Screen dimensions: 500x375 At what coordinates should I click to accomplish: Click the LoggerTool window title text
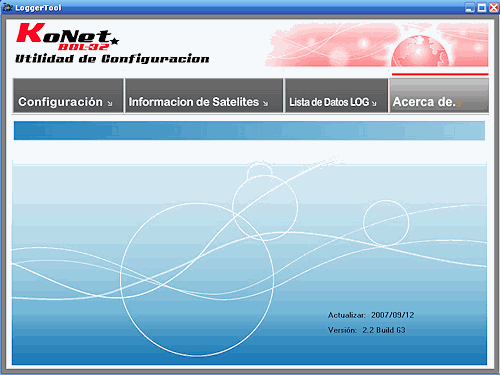pyautogui.click(x=38, y=8)
